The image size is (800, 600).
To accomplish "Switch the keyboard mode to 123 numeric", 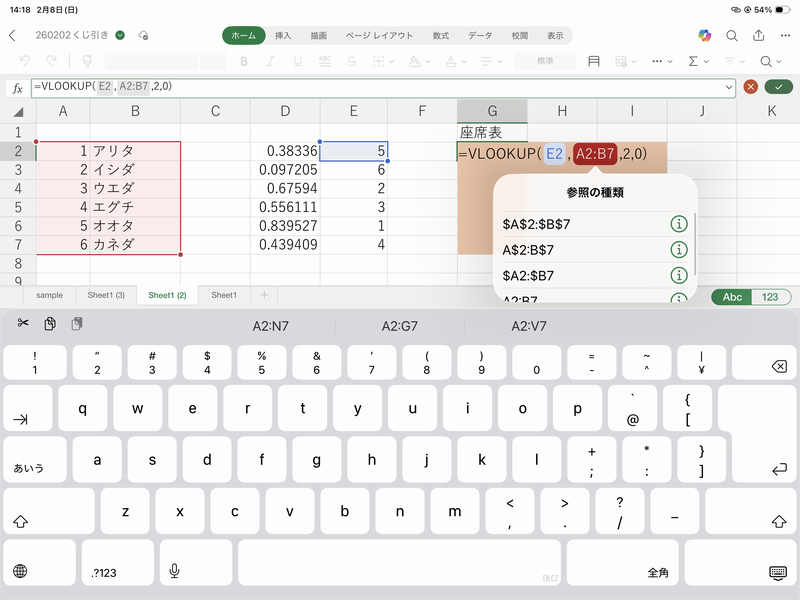I will tap(769, 297).
